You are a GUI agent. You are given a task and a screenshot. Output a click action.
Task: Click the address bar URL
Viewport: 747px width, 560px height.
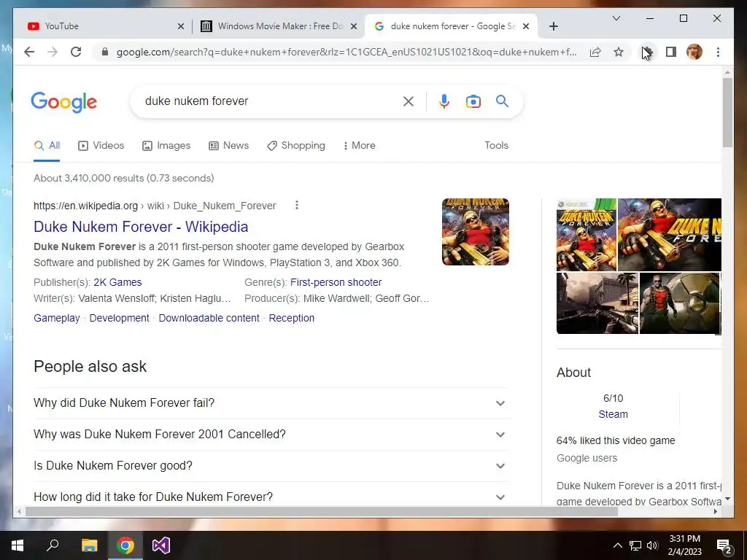(x=347, y=52)
